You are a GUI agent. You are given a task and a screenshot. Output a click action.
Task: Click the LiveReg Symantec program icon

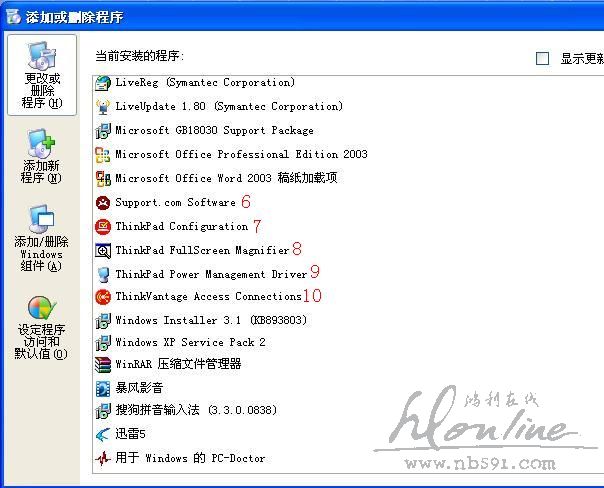pos(103,83)
